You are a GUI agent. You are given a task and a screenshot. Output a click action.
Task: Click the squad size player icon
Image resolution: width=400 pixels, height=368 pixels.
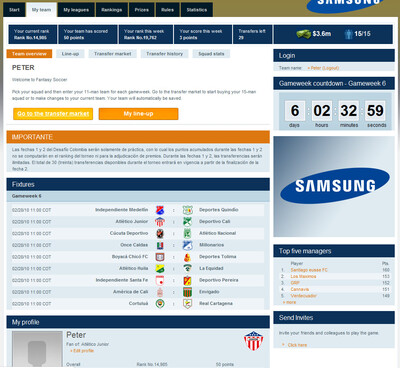tap(348, 34)
